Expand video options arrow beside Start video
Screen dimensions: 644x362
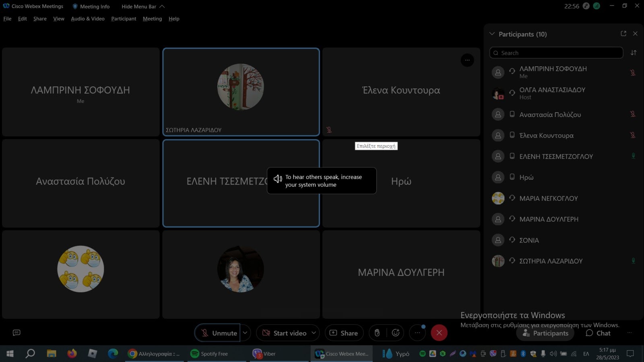pos(314,333)
